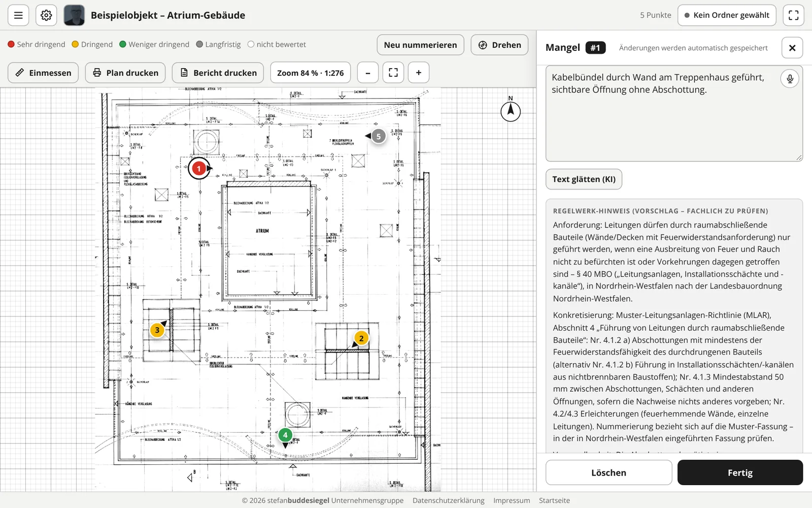Filter by 'Weniger dringend' priority
Viewport: 812px width, 508px height.
click(x=154, y=44)
